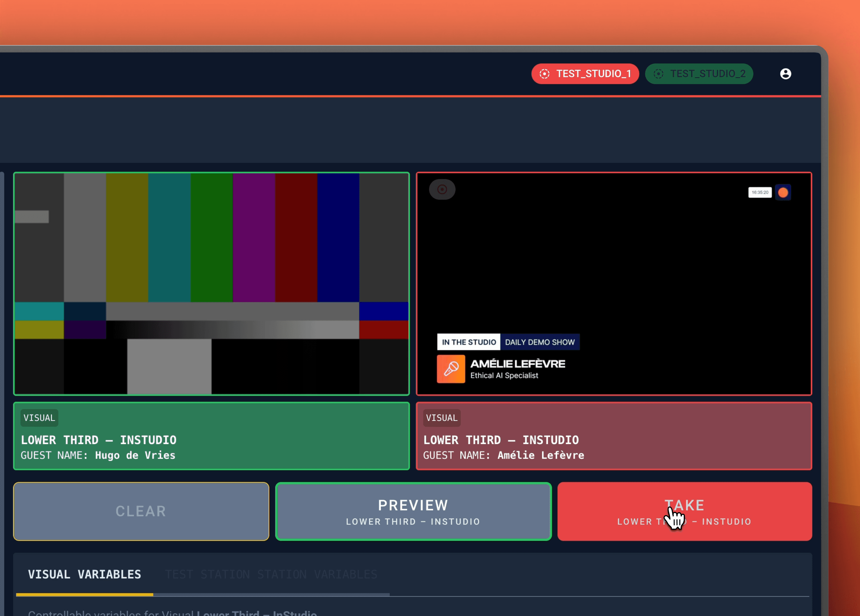Screen dimensions: 860x616
Task: Click the 16:35:20 clock badge
Action: pos(760,193)
